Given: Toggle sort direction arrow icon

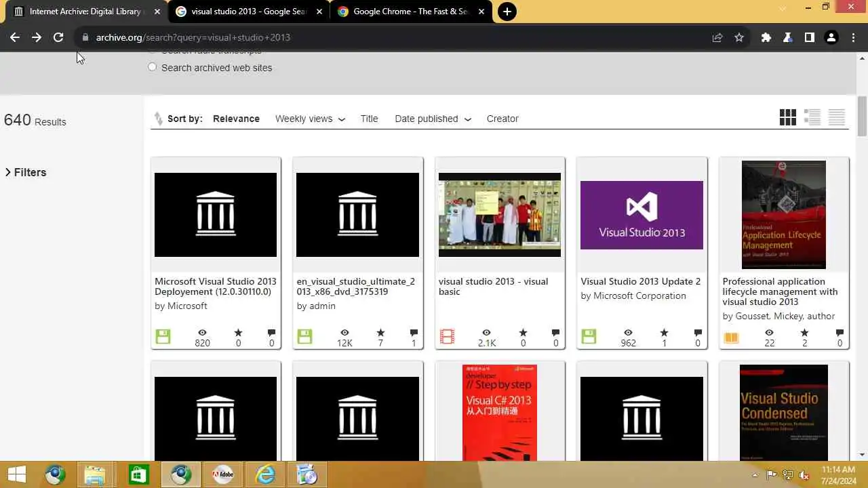Looking at the screenshot, I should 158,119.
